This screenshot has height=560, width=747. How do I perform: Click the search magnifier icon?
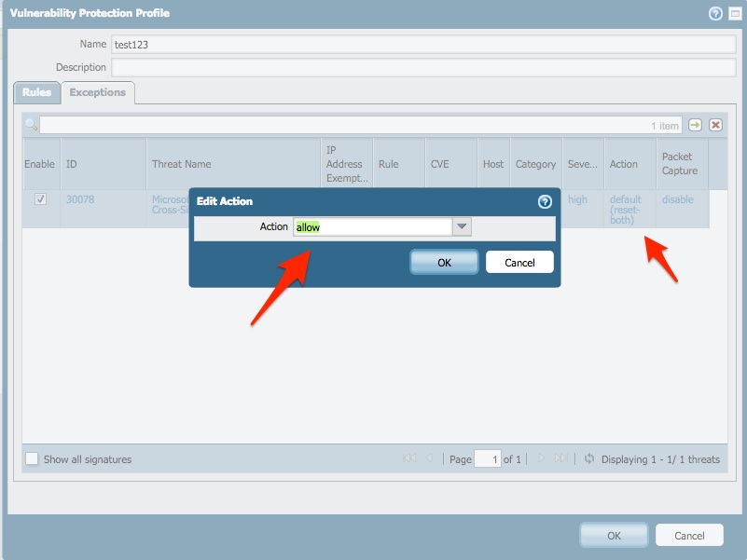(x=32, y=125)
